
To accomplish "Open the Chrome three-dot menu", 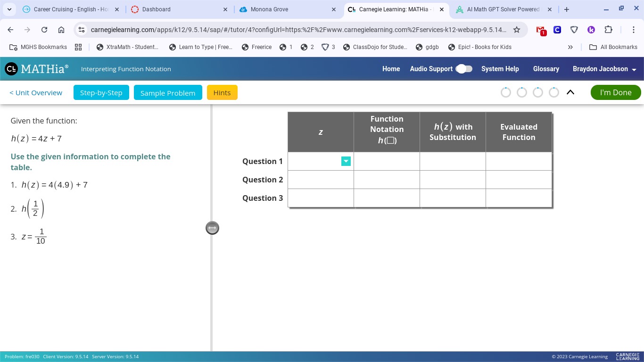I will pos(634,30).
